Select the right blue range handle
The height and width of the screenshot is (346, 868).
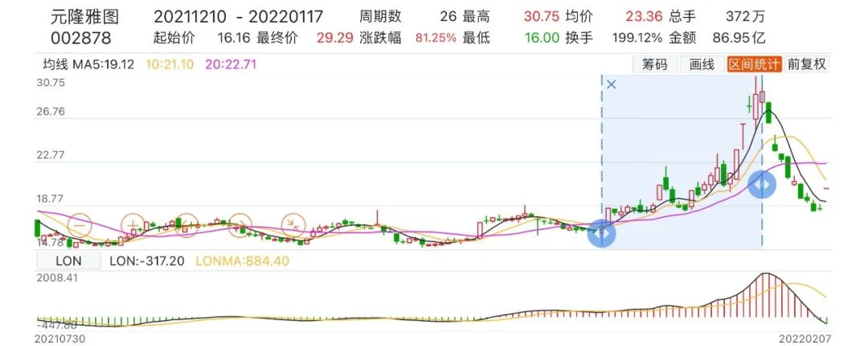click(762, 185)
